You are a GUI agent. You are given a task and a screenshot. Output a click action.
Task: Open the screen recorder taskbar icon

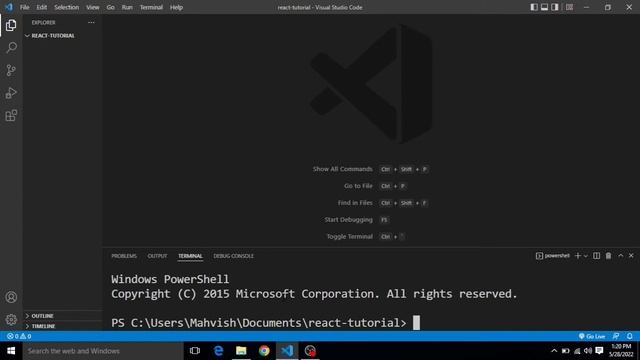pyautogui.click(x=310, y=351)
